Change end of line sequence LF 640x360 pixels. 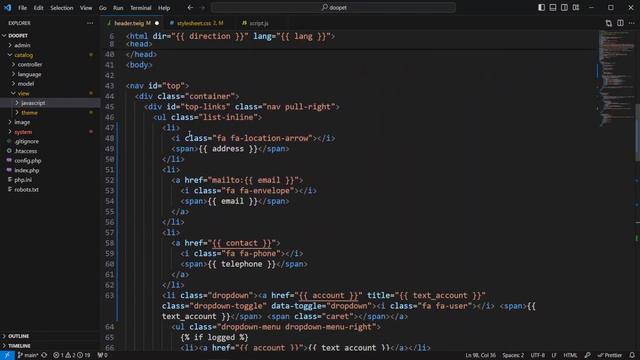pos(554,355)
